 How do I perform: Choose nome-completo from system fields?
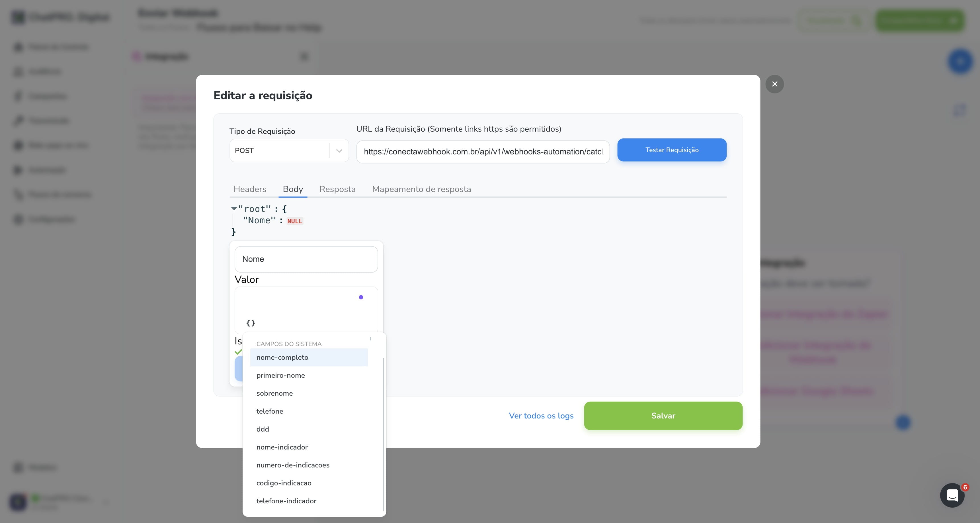click(x=309, y=357)
